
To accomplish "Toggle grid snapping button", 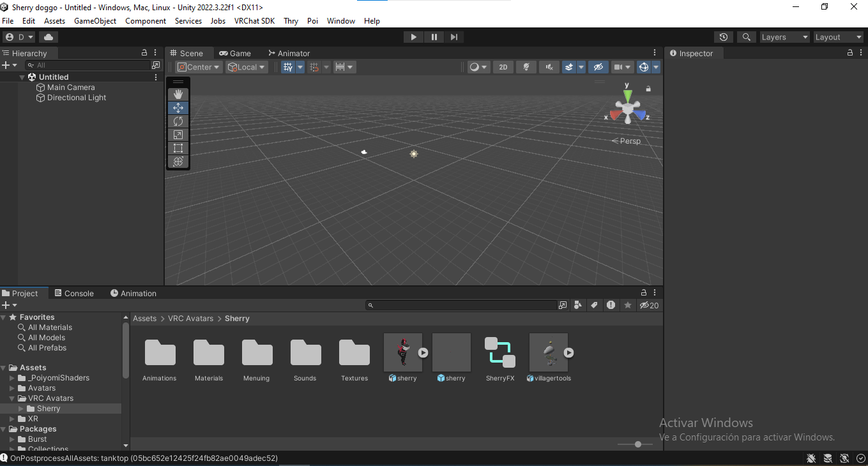I will (x=314, y=67).
